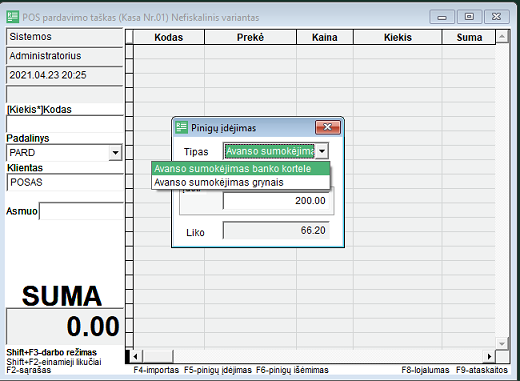The image size is (520, 381).
Task: Click the Kaina column header
Action: [x=325, y=37]
